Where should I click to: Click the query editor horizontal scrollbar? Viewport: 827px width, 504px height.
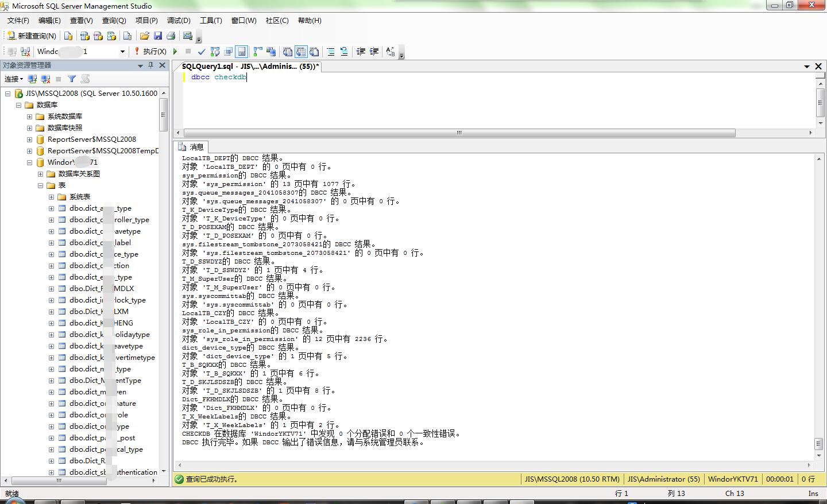(x=459, y=133)
